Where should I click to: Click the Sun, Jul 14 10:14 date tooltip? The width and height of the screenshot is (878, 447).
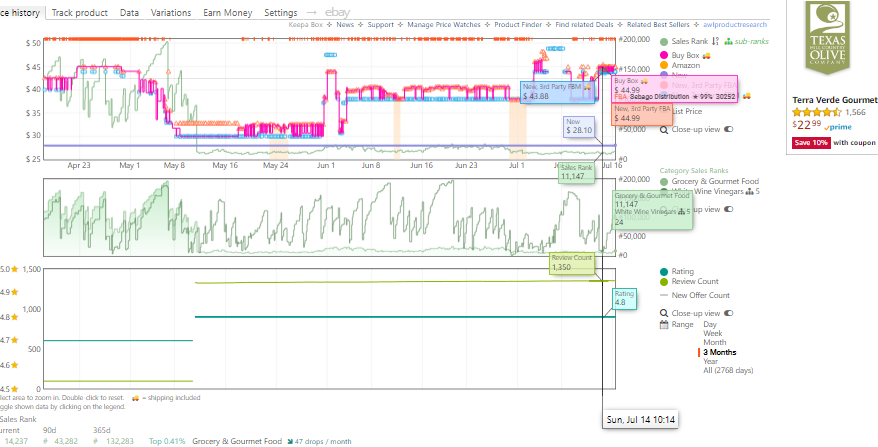[x=641, y=420]
